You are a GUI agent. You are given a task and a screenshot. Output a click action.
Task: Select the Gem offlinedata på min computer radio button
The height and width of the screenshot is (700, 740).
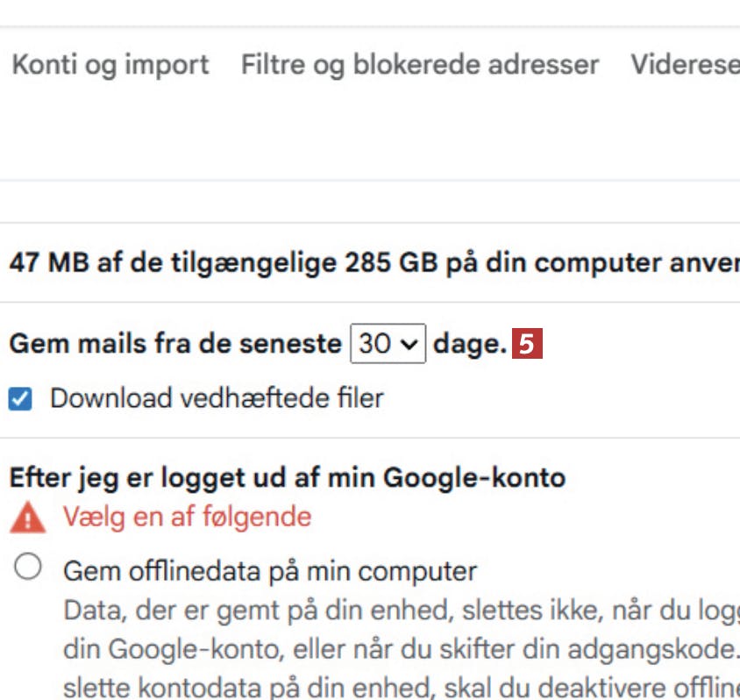pos(28,568)
